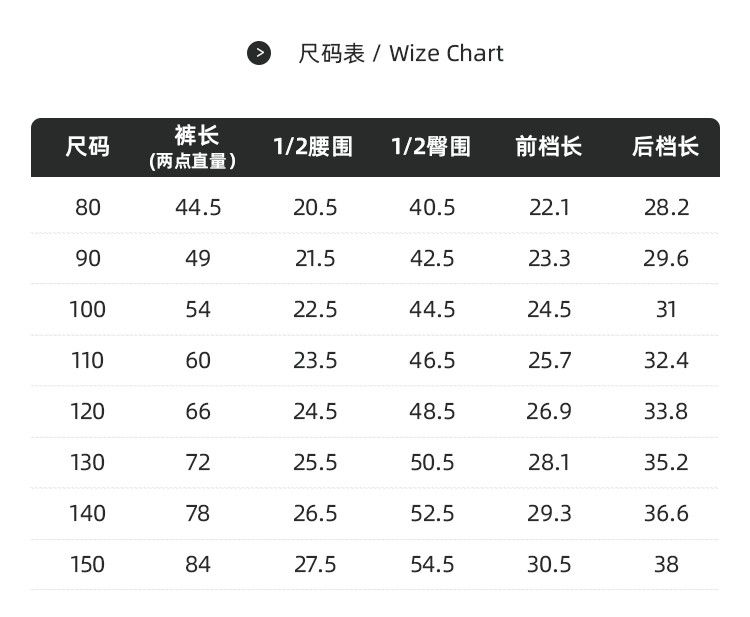The image size is (750, 617).
Task: Click the 1/2腰围 column header
Action: coord(313,146)
